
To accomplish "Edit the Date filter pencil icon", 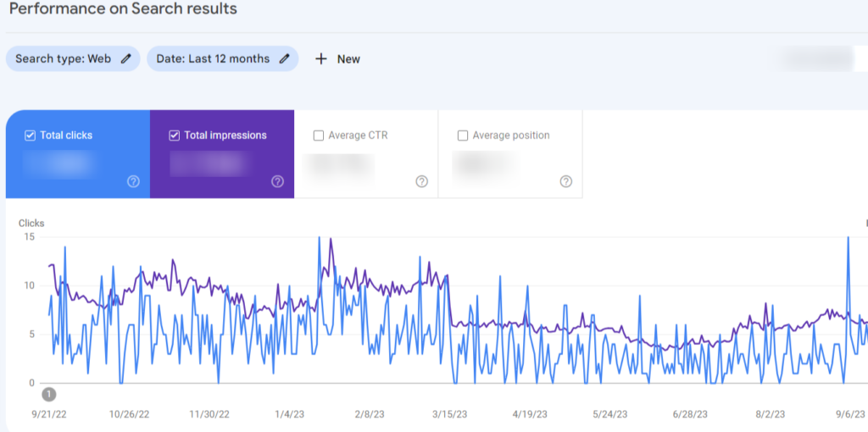I will point(285,58).
